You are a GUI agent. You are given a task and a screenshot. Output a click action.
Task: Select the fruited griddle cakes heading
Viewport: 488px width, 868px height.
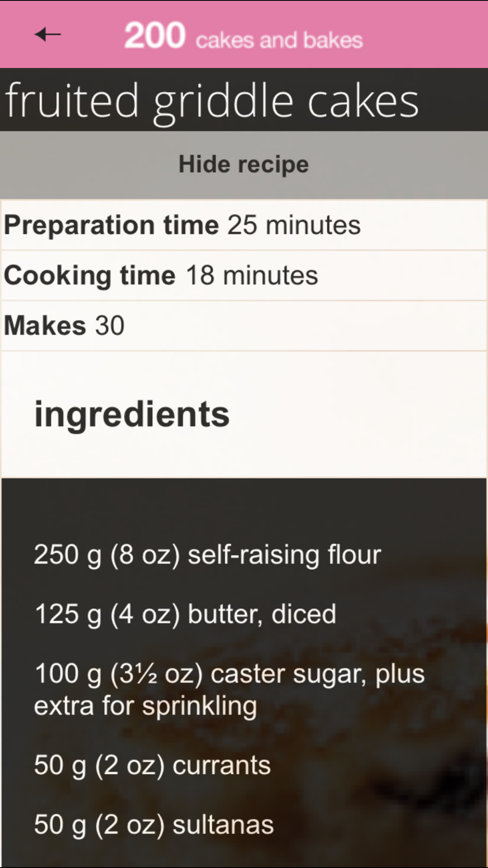click(x=212, y=101)
